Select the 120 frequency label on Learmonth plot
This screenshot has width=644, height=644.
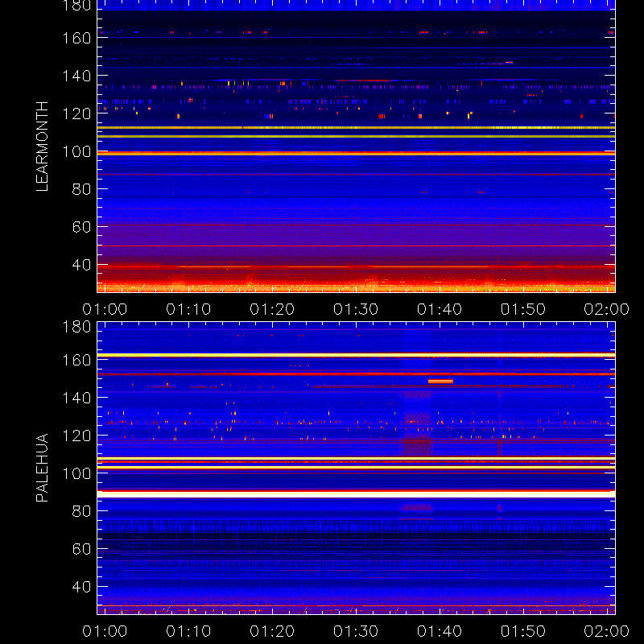click(76, 114)
